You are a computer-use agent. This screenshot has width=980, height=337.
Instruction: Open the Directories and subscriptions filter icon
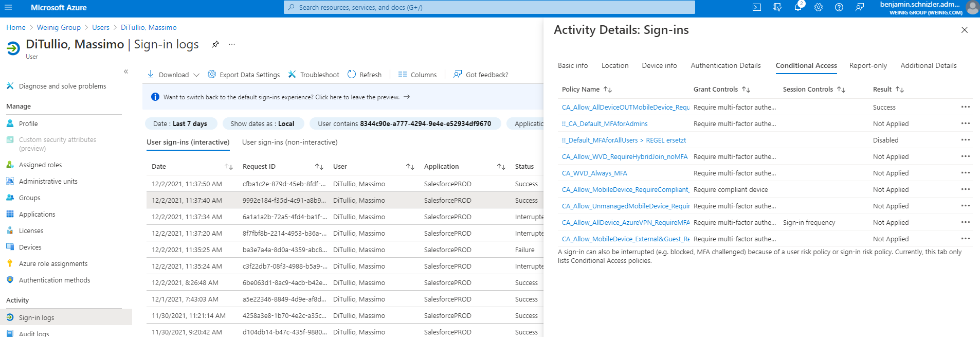pyautogui.click(x=777, y=7)
